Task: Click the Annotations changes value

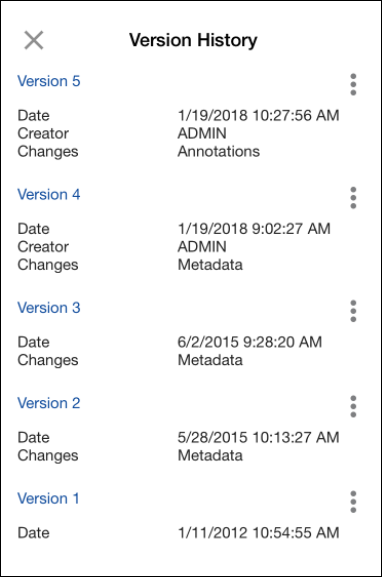Action: point(219,152)
